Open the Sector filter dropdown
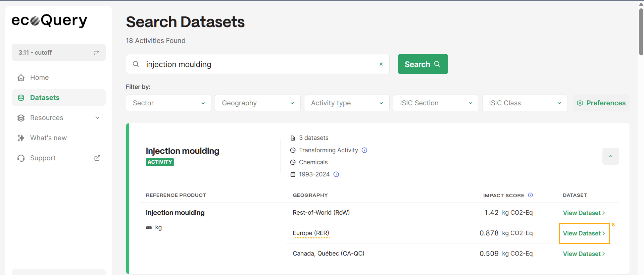The height and width of the screenshot is (275, 644). point(168,103)
